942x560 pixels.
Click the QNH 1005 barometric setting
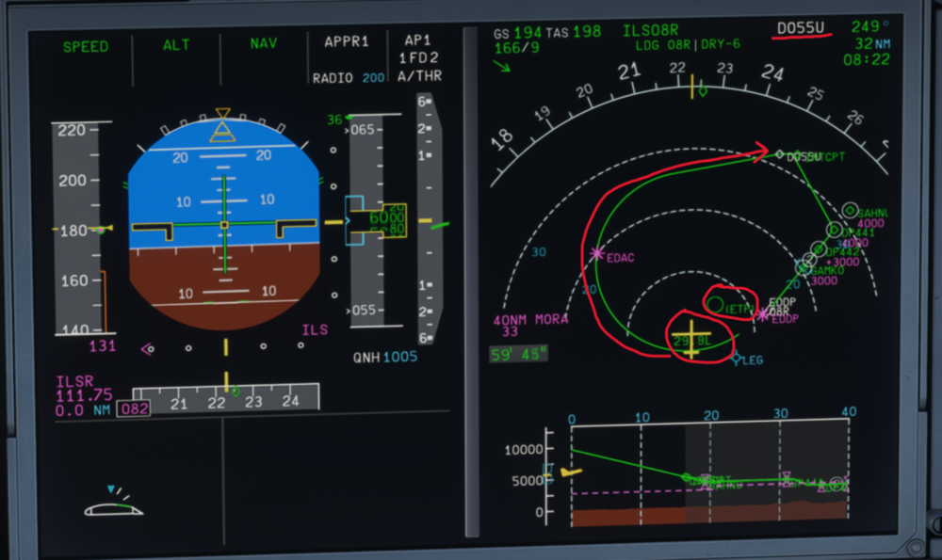coord(385,358)
